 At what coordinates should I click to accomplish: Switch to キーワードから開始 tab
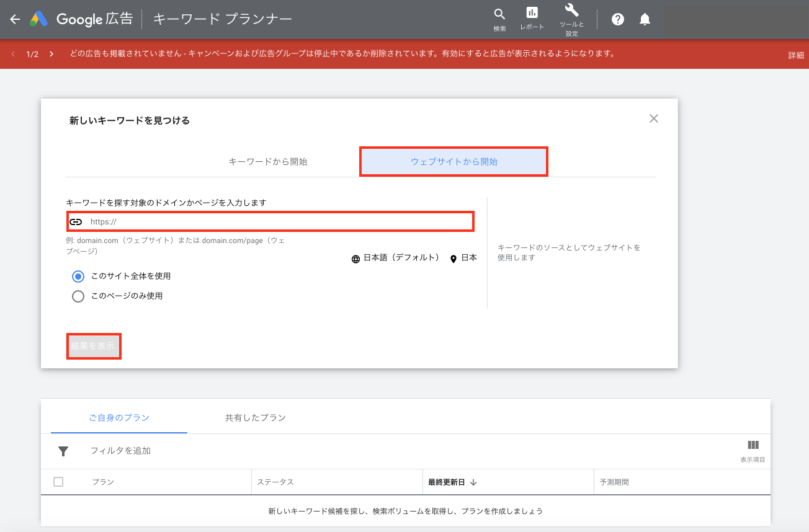(x=268, y=162)
